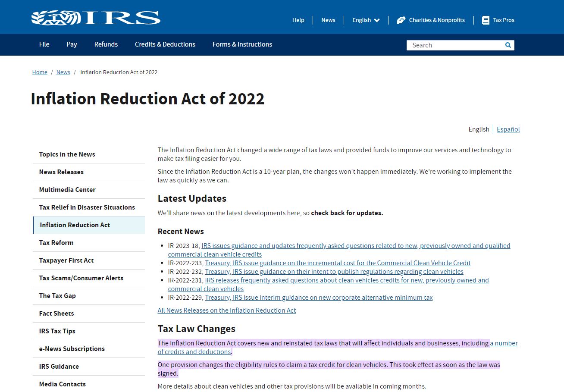This screenshot has height=392, width=564.
Task: Open All News Releases on Inflation Reduction Act
Action: click(227, 310)
